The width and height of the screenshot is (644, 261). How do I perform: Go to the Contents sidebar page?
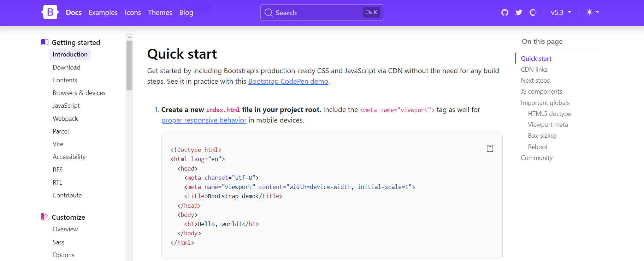[x=65, y=80]
